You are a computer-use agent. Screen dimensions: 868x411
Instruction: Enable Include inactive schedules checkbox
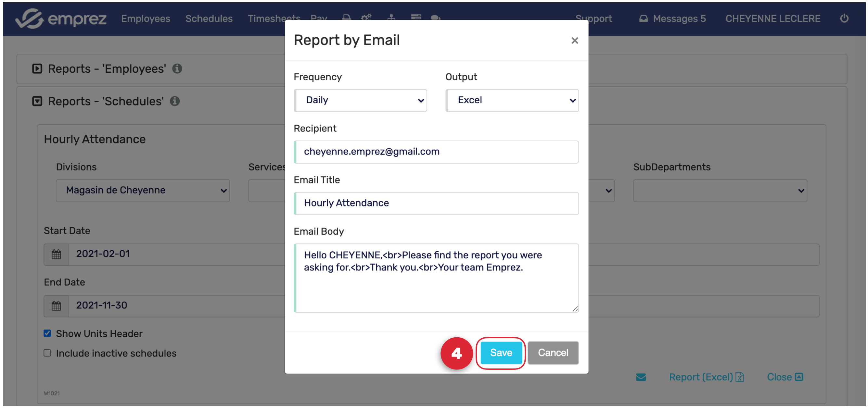pos(47,353)
